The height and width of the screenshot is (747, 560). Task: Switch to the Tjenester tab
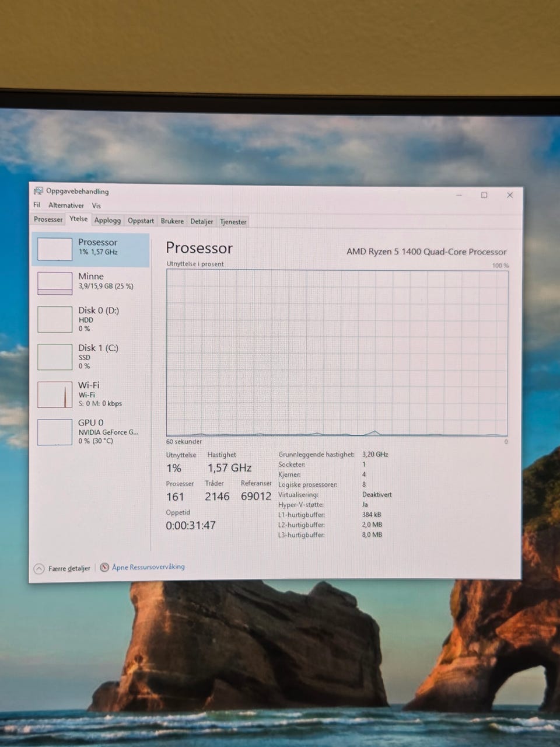(x=233, y=222)
